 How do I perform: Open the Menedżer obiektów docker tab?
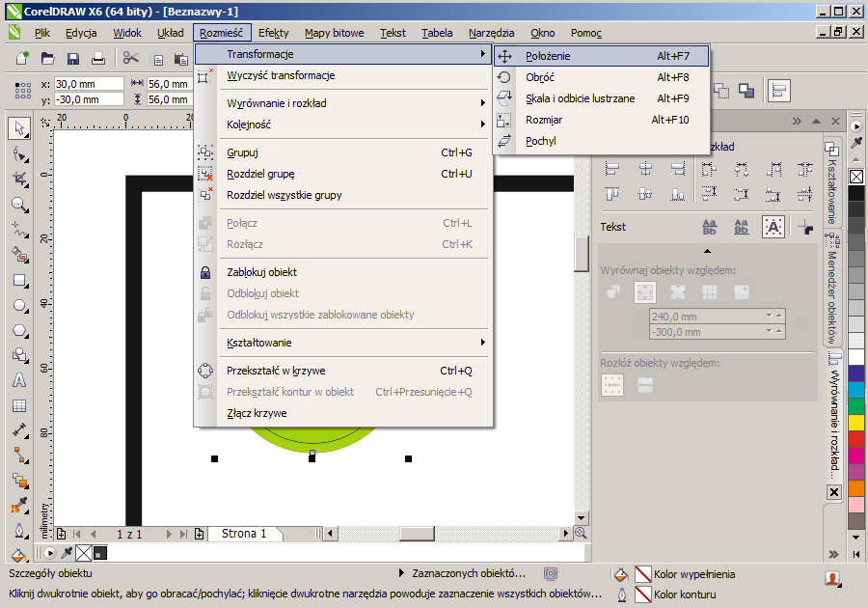(x=831, y=290)
